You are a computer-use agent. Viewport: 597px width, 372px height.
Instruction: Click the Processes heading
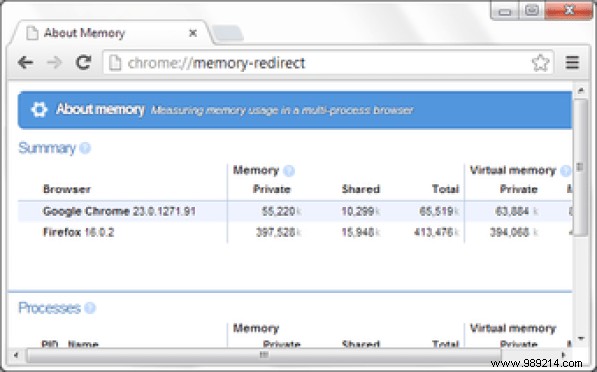tap(49, 308)
